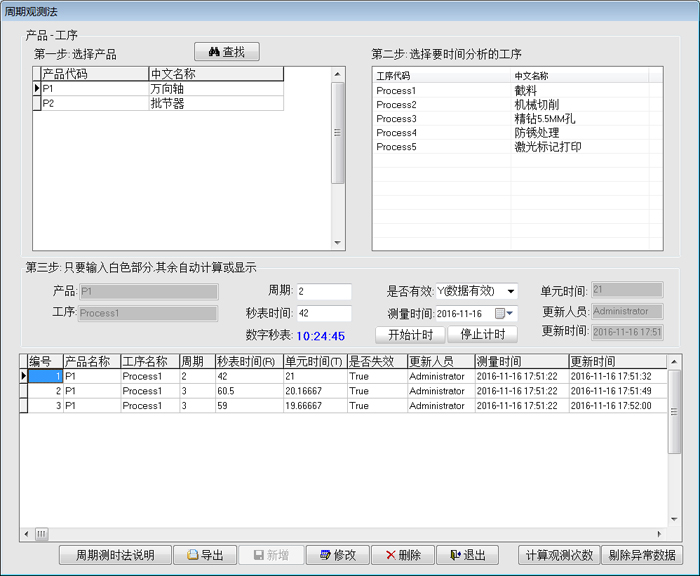Select Process5 激光标记打印 row
Image resolution: width=700 pixels, height=576 pixels.
tap(517, 146)
